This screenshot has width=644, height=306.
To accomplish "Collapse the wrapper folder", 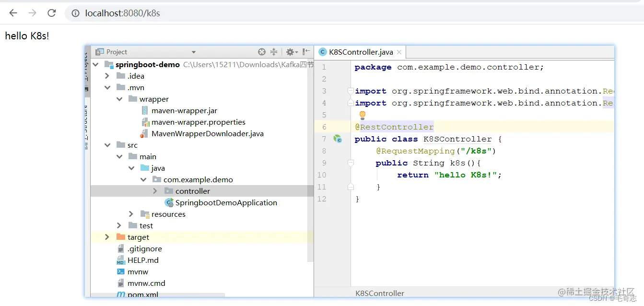I will point(119,99).
